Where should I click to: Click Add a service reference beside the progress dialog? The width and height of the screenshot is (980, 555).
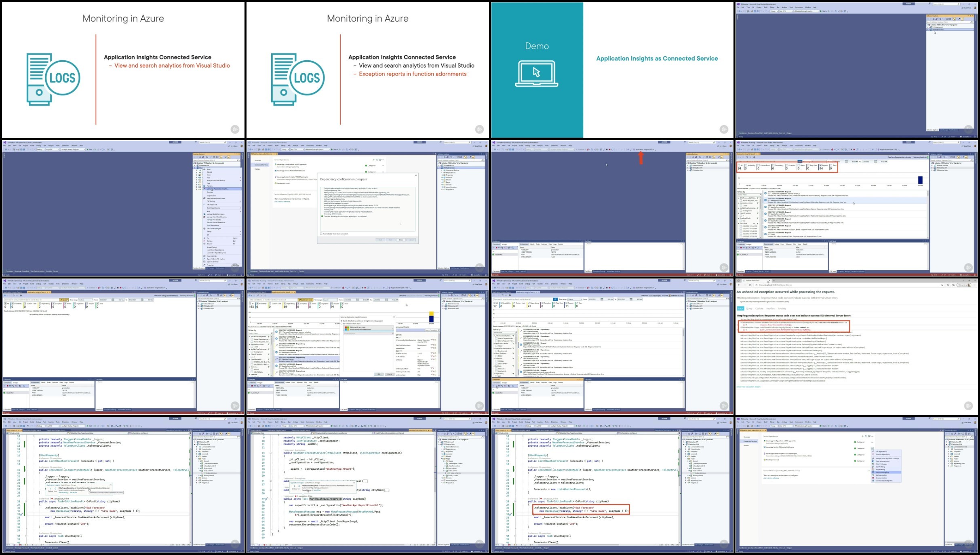[282, 201]
